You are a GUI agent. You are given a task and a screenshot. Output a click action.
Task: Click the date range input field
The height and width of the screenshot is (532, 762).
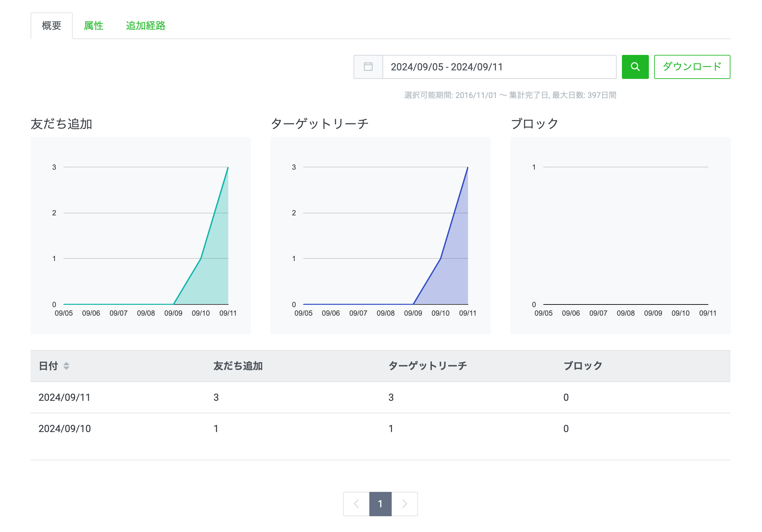point(499,67)
